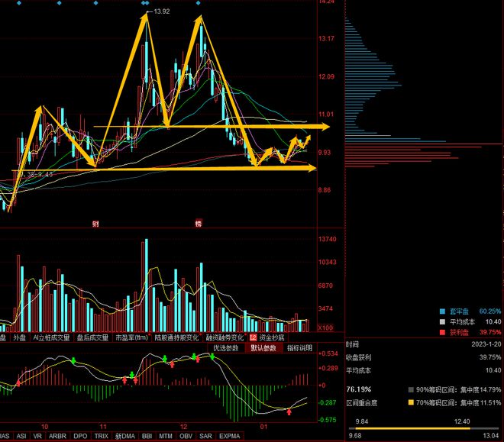Click the 76.19% overlap value
This screenshot has height=442, width=504.
coord(359,389)
